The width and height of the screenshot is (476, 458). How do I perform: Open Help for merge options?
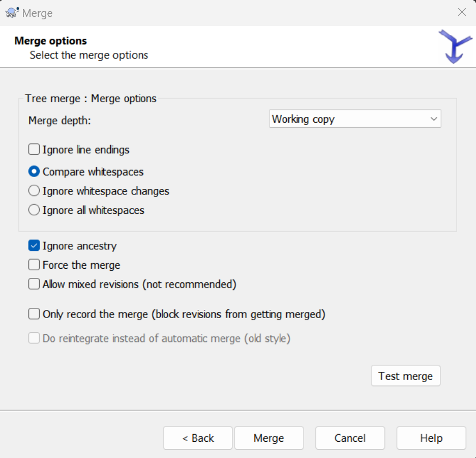tap(431, 438)
